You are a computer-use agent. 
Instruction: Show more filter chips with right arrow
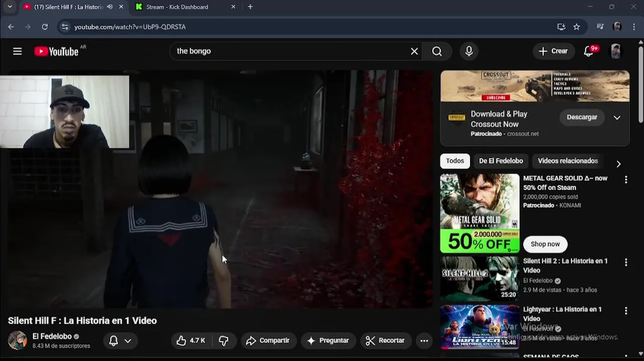click(618, 164)
